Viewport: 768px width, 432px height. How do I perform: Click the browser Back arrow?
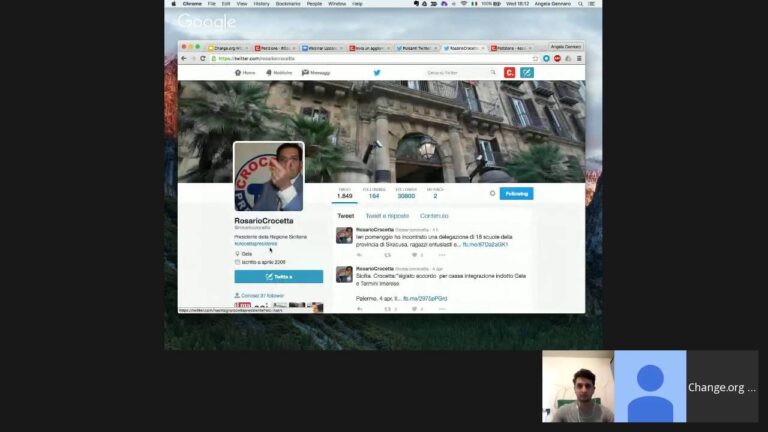(x=184, y=58)
